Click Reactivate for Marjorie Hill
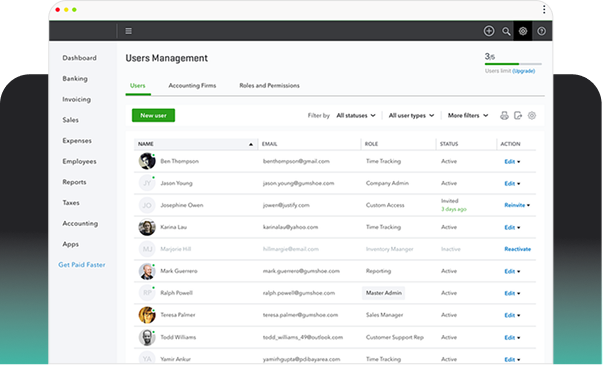Viewport: 603px width, 365px height. tap(518, 249)
